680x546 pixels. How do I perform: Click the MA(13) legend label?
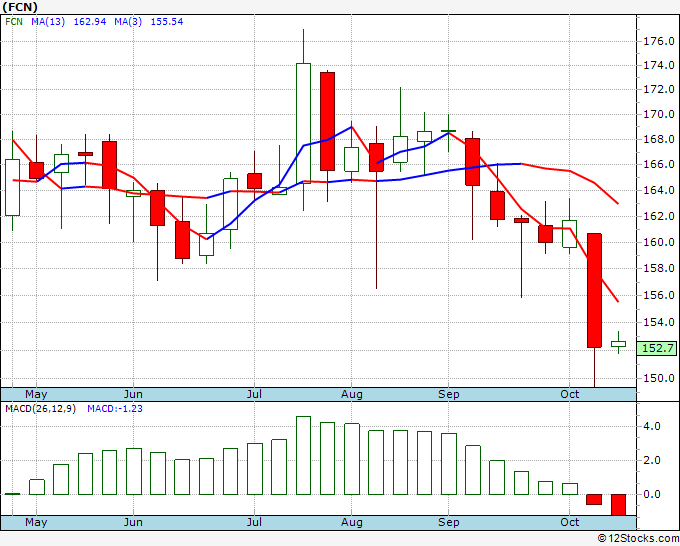coord(48,22)
